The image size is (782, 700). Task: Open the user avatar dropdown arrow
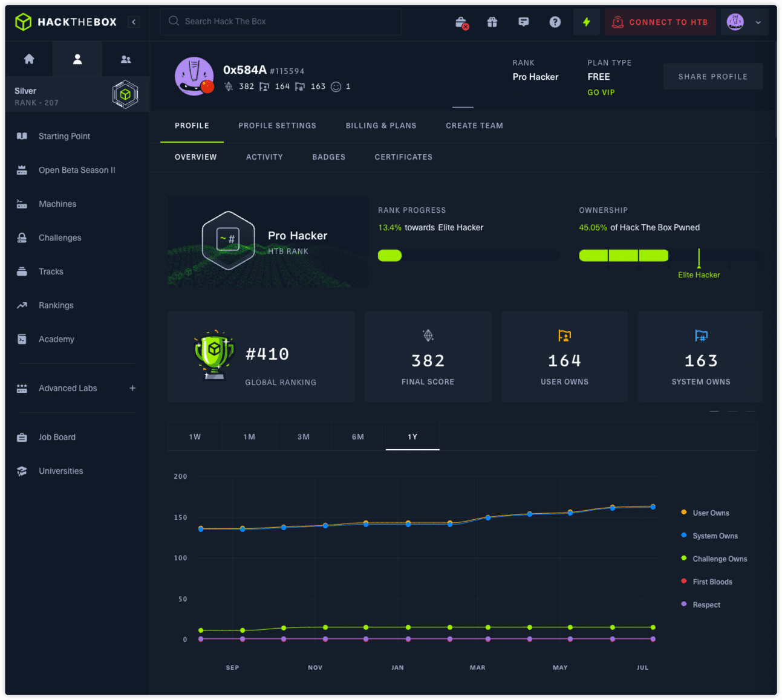[758, 22]
